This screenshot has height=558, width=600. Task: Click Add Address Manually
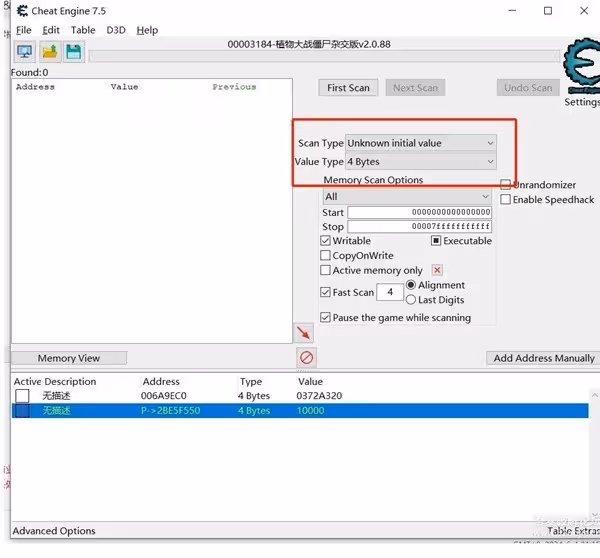pyautogui.click(x=543, y=358)
